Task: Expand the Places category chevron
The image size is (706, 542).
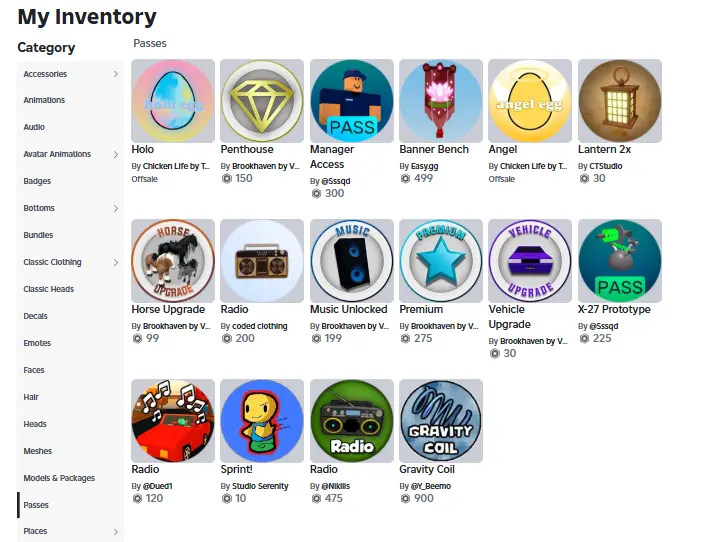Action: pos(116,532)
